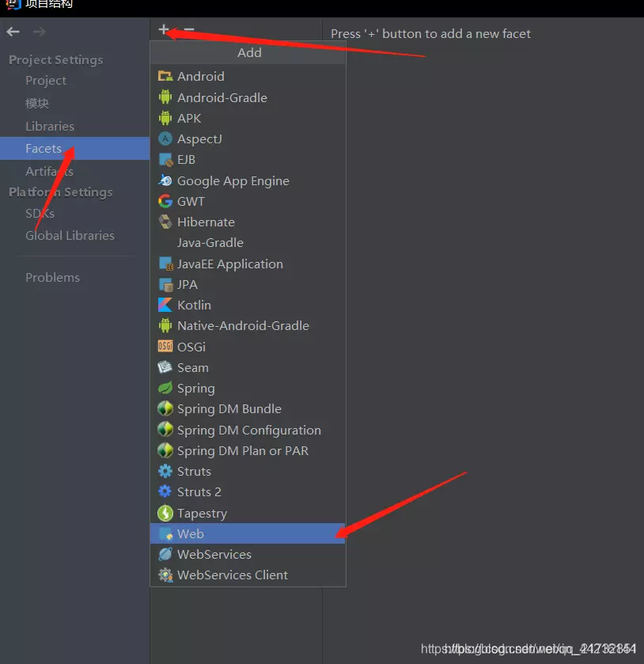The width and height of the screenshot is (644, 664).
Task: Open the Libraries settings page
Action: (x=50, y=126)
